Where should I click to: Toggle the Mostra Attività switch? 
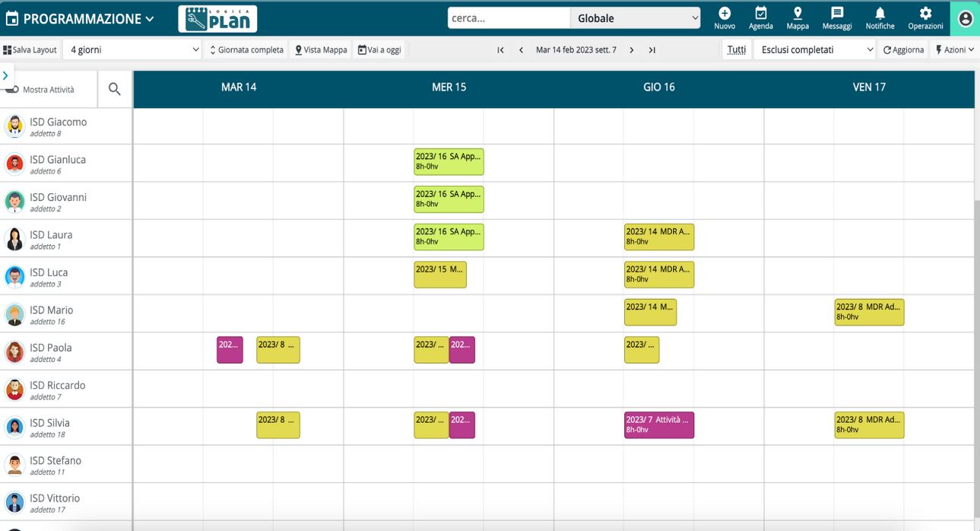coord(12,90)
